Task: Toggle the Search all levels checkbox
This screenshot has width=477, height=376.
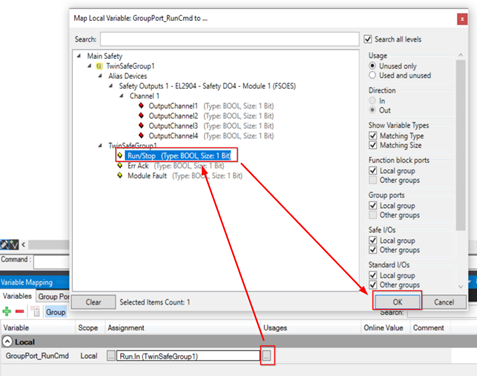Action: pyautogui.click(x=368, y=39)
